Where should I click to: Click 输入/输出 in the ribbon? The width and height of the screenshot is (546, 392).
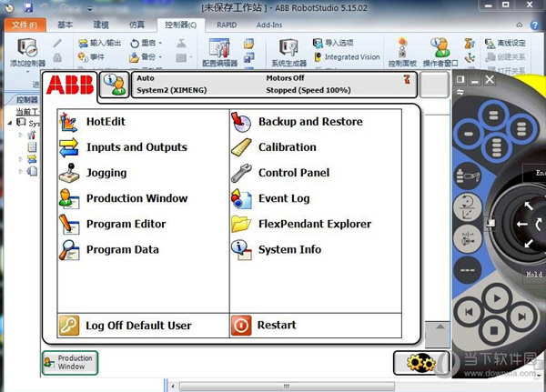coord(99,43)
